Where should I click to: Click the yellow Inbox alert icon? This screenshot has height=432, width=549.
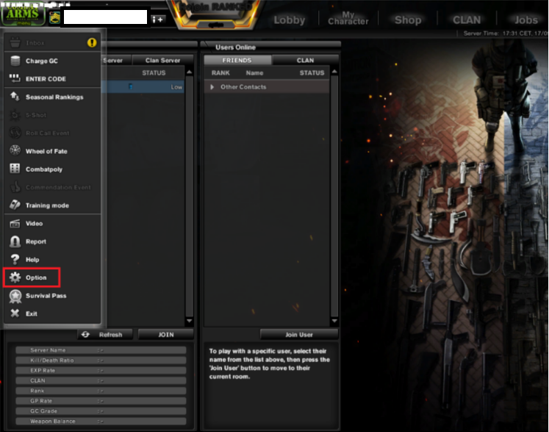click(92, 43)
